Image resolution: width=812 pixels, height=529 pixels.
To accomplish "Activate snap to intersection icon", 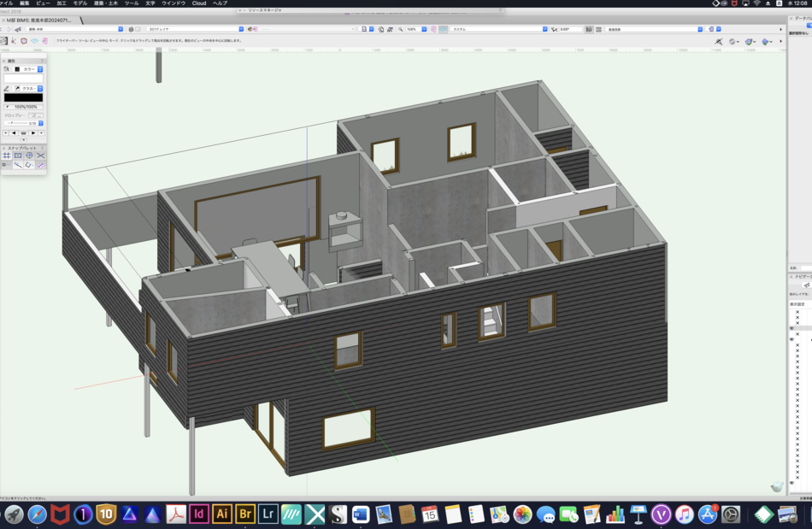I will [x=40, y=156].
